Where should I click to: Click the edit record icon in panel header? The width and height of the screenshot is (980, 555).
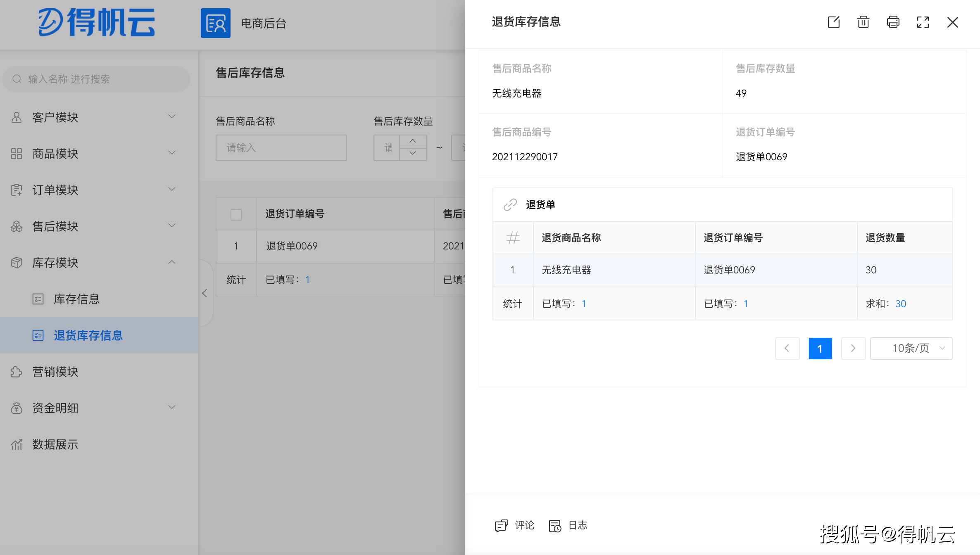(x=833, y=22)
